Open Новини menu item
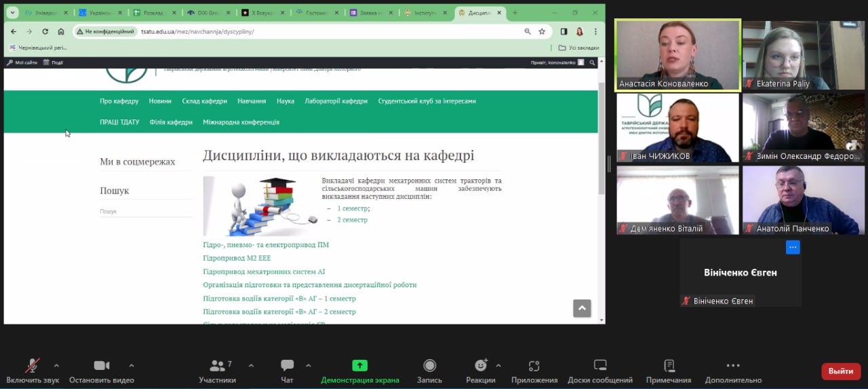 point(160,101)
